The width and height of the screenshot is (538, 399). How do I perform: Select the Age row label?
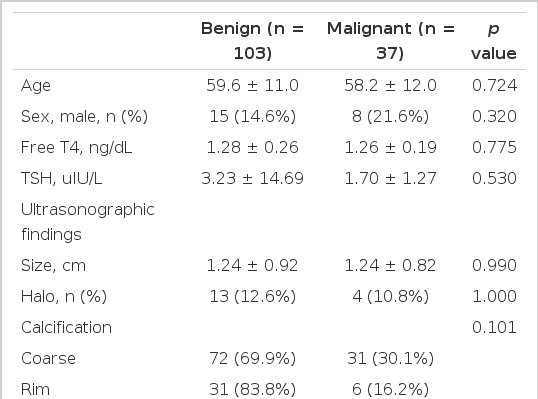coord(36,85)
